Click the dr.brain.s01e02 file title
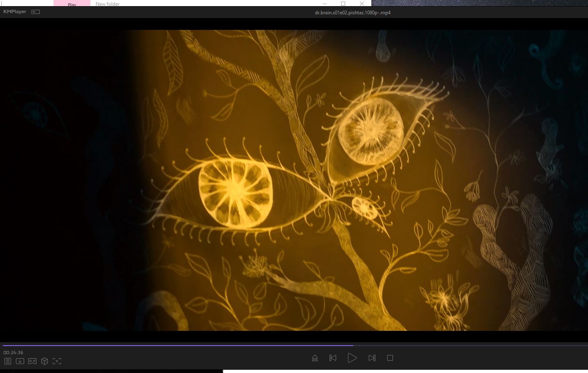This screenshot has width=588, height=373. point(352,13)
